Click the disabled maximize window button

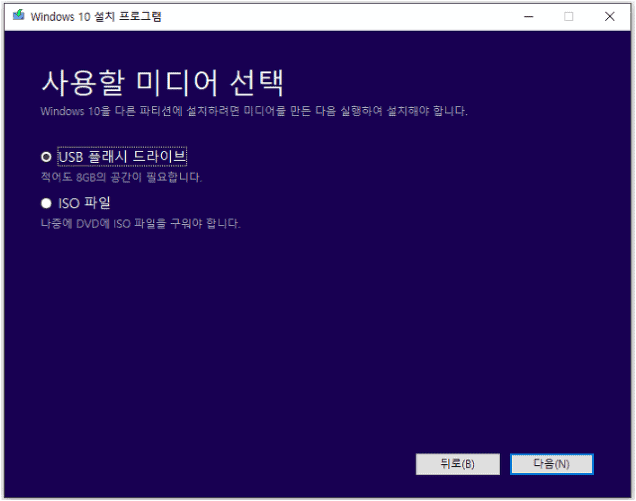tap(569, 17)
